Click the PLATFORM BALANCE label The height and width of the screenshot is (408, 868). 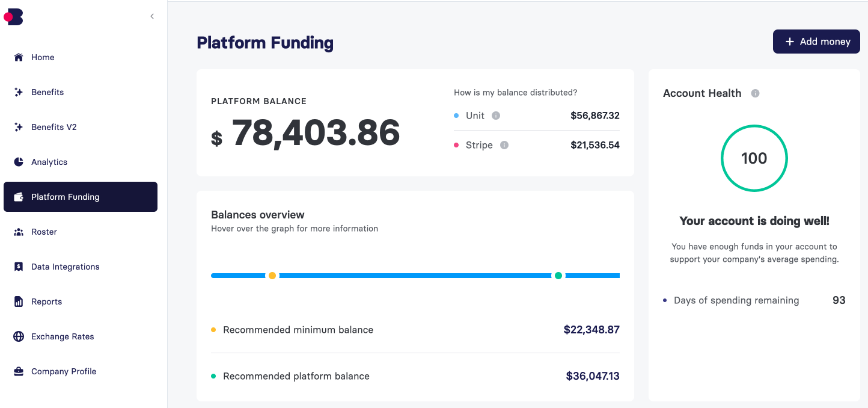(259, 101)
